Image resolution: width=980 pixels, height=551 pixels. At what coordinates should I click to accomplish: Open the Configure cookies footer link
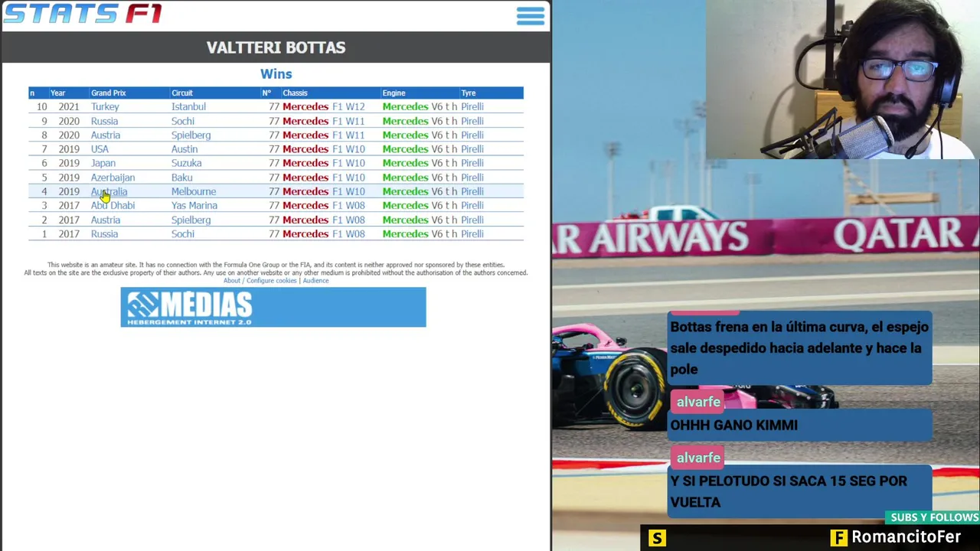[x=271, y=281]
